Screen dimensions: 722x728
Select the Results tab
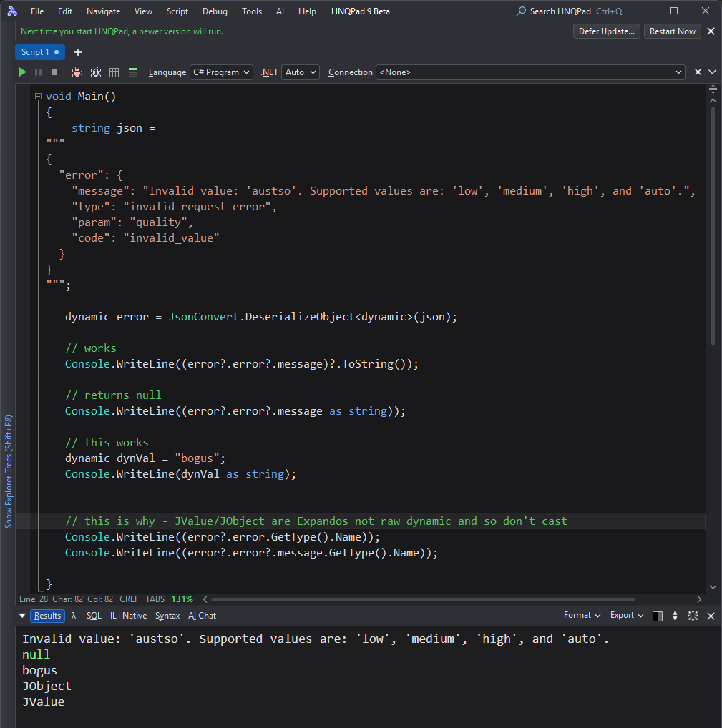47,616
